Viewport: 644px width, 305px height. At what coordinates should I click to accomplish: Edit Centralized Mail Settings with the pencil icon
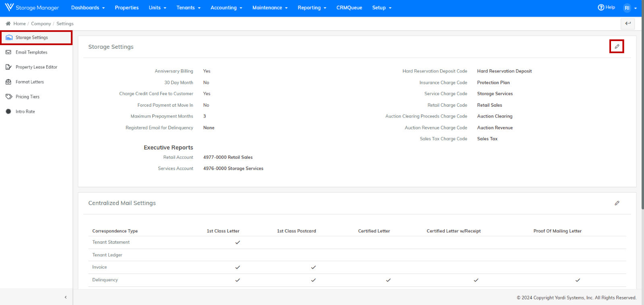[617, 203]
